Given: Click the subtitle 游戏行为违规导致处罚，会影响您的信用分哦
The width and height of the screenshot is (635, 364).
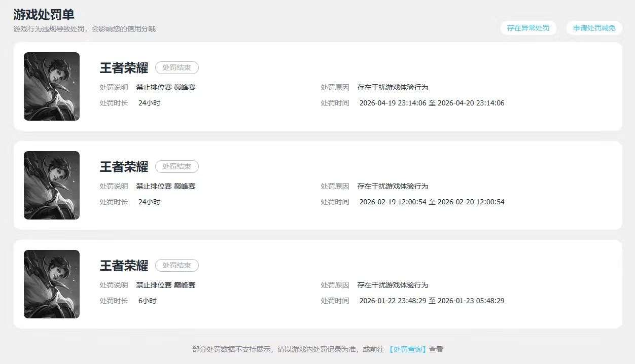Looking at the screenshot, I should click(x=85, y=29).
